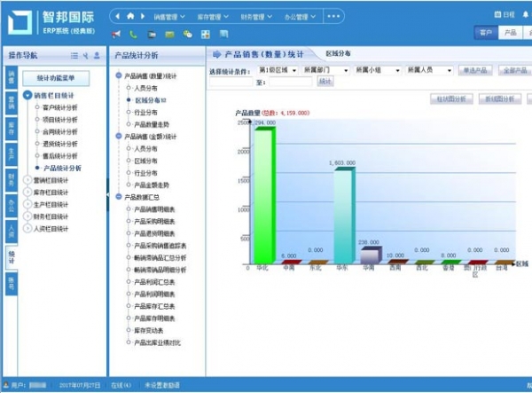Open the 日程 calendar icon
Viewport: 532px width, 393px height.
coord(505,14)
